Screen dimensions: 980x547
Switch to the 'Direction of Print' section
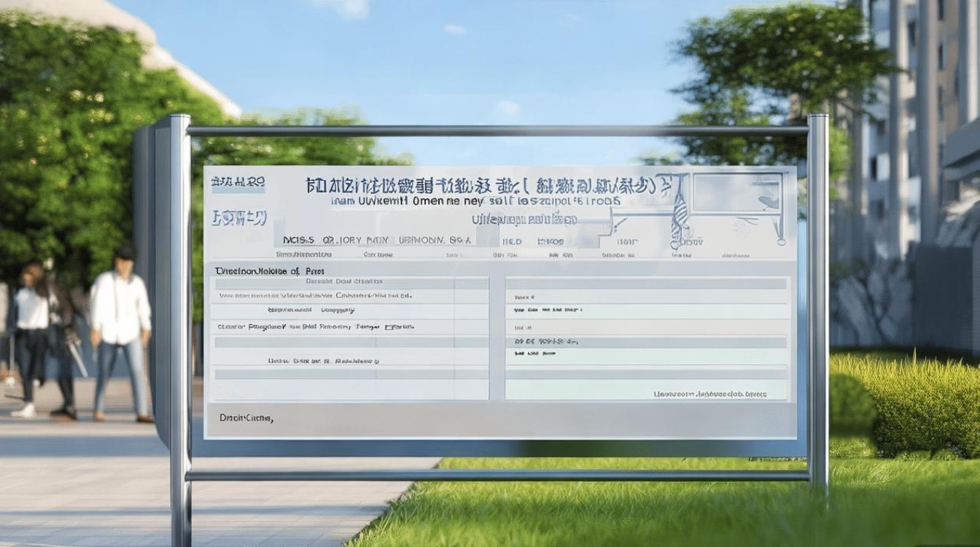(270, 269)
